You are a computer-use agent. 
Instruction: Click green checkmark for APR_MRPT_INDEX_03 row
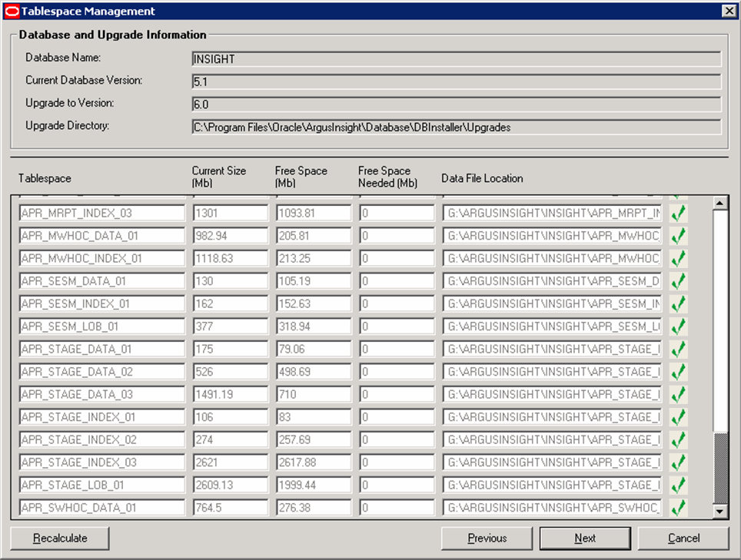pos(678,214)
